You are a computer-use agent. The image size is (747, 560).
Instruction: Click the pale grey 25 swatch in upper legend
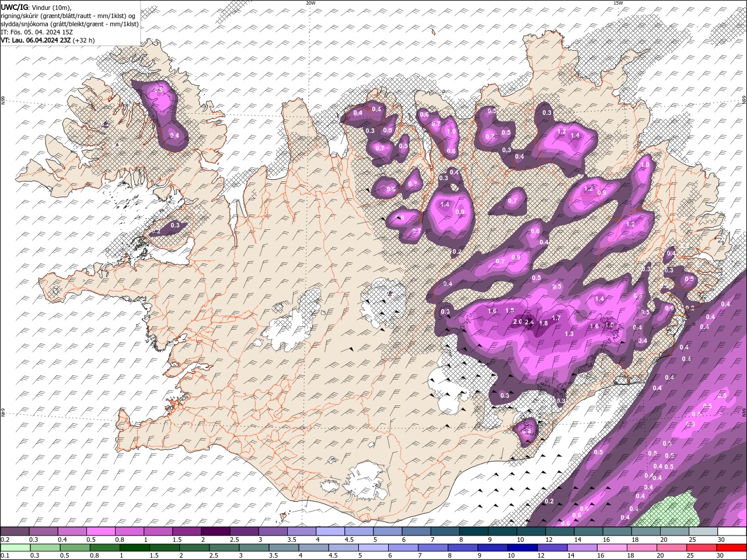[x=703, y=531]
